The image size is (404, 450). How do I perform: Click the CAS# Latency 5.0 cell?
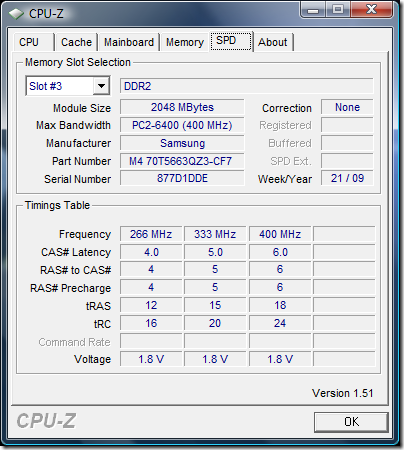215,252
